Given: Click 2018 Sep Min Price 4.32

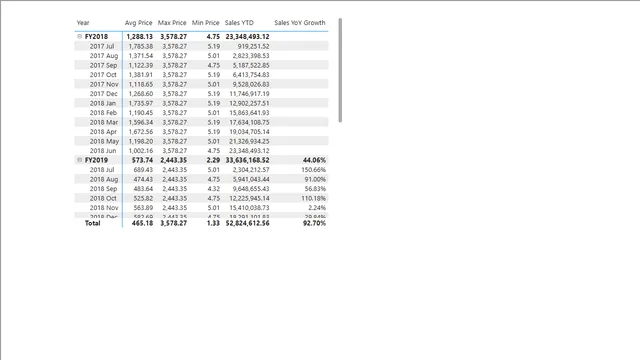Looking at the screenshot, I should pos(213,189).
